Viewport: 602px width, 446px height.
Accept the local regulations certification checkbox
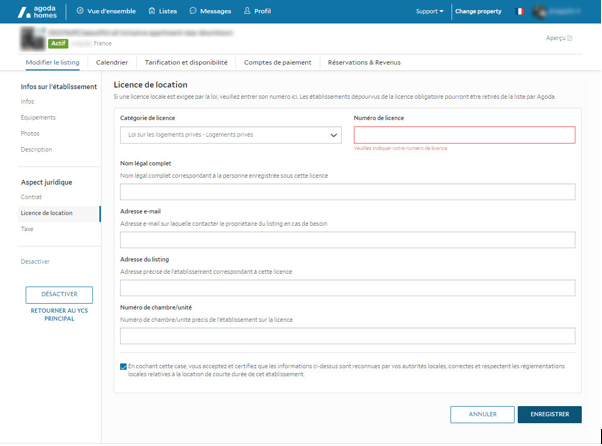[x=123, y=367]
